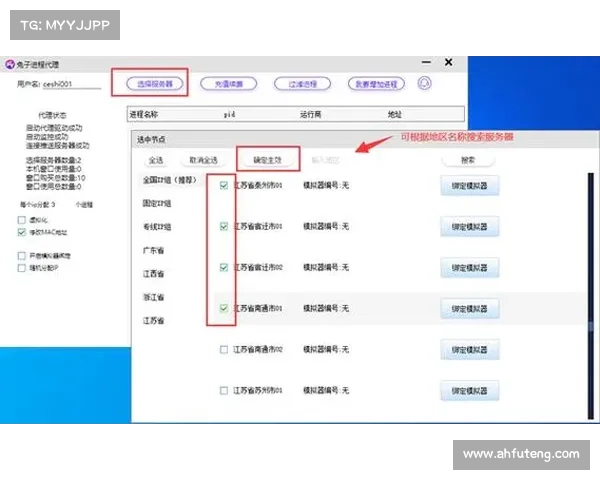
Task: Toggle the 虚拟化 checkbox
Action: (x=22, y=220)
